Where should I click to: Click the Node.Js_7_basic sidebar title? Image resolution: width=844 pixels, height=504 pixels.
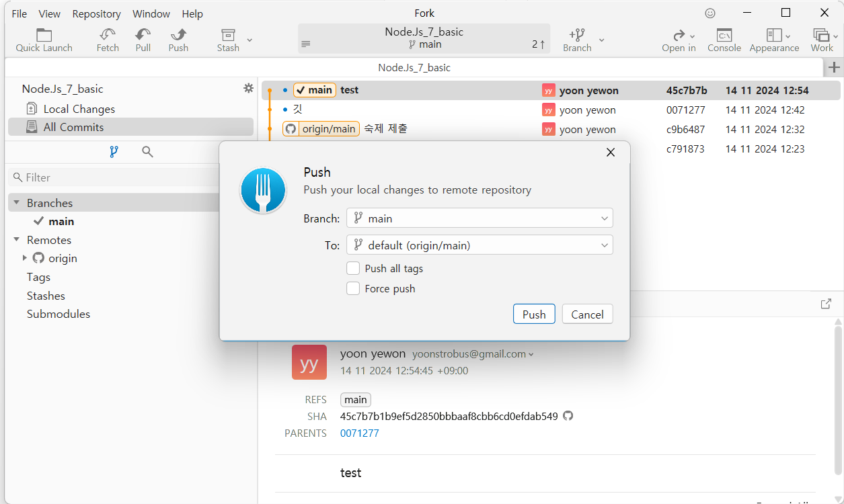coord(63,89)
